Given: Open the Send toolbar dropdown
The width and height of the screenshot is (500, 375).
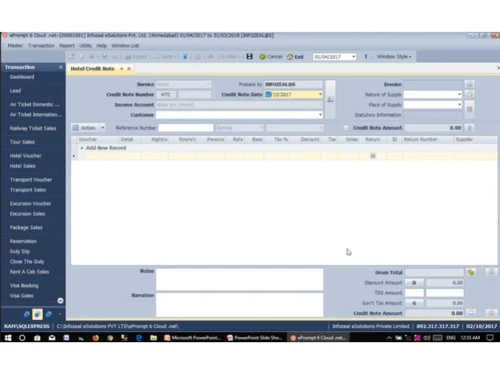Looking at the screenshot, I should (x=164, y=57).
